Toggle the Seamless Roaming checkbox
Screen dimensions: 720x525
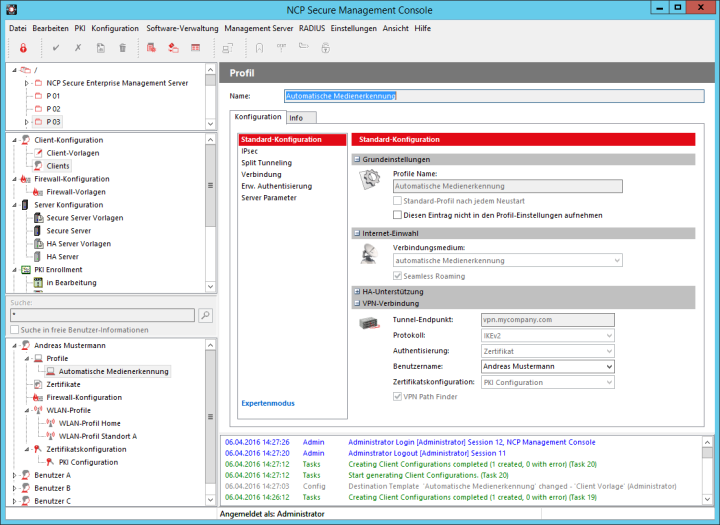[397, 275]
